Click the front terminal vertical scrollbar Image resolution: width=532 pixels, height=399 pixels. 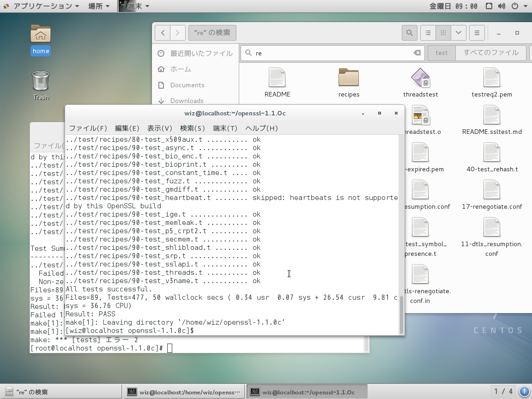(402, 314)
